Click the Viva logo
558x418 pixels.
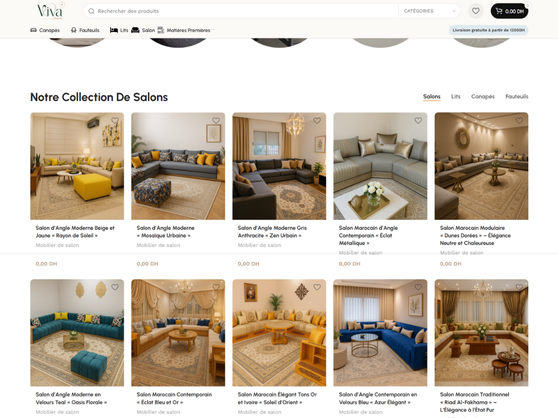[x=50, y=11]
